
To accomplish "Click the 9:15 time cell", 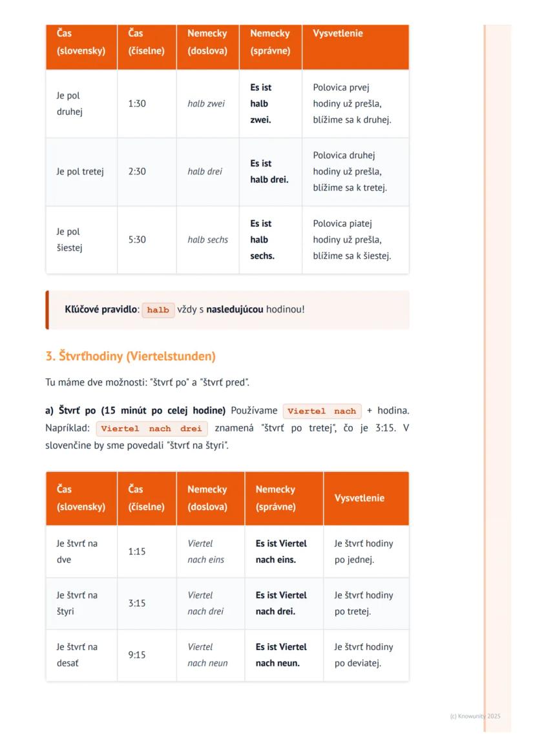I will [x=137, y=655].
